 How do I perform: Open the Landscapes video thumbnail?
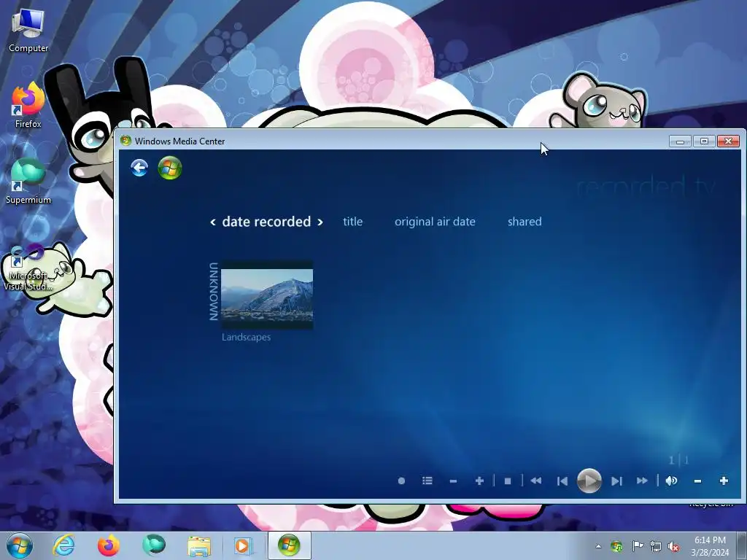267,295
